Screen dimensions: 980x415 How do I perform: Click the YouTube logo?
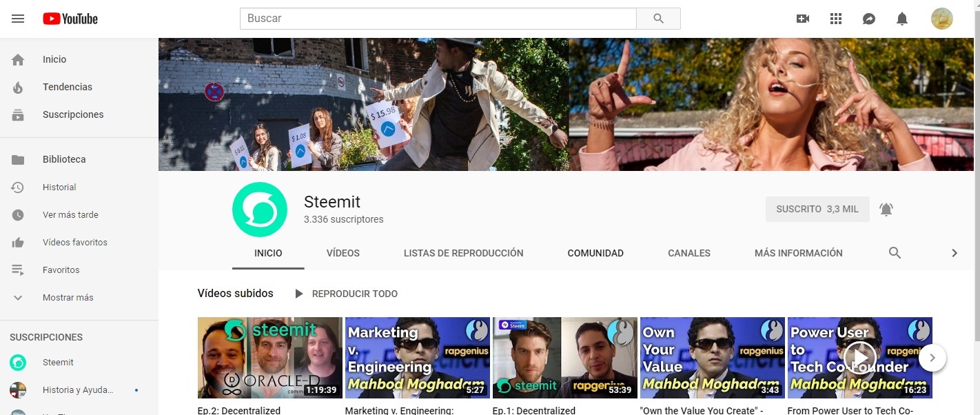[x=70, y=19]
